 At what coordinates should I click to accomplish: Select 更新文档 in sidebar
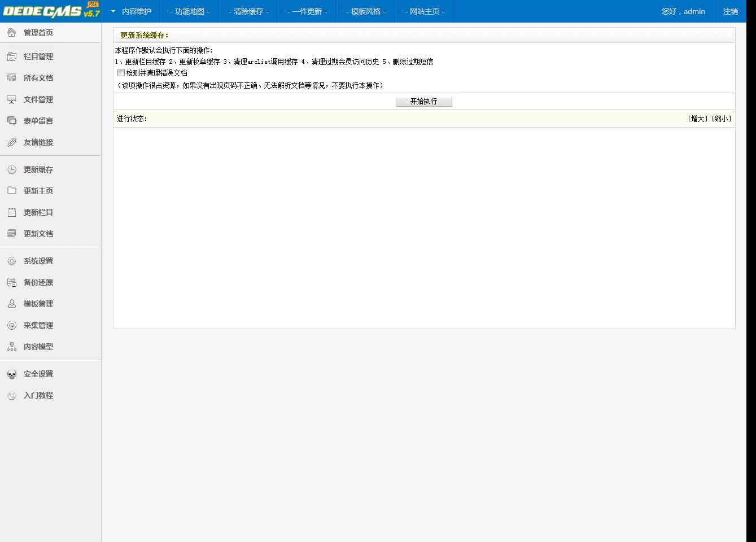(38, 234)
